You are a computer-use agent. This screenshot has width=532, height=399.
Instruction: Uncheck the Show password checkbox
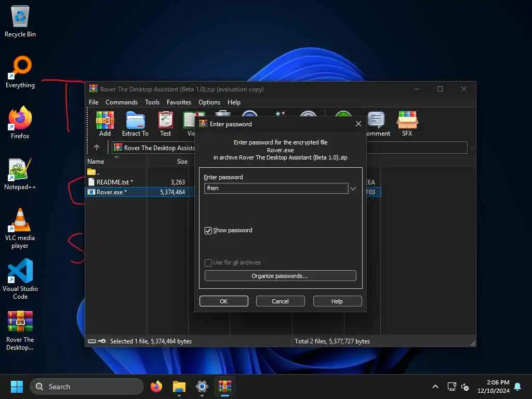coord(208,230)
